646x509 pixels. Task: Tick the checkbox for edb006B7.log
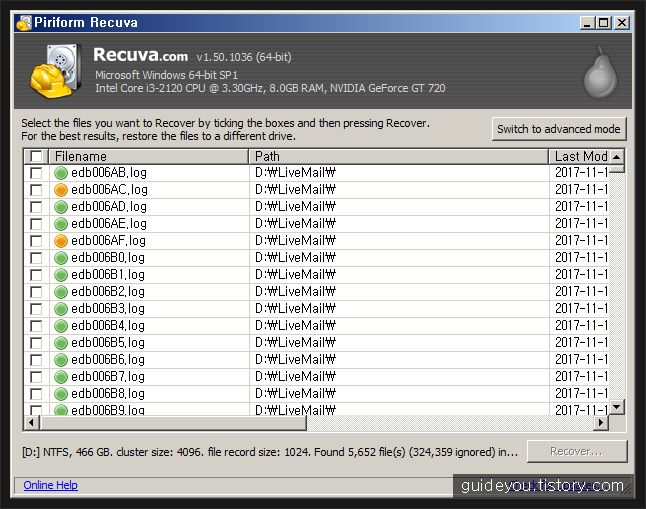click(x=36, y=377)
